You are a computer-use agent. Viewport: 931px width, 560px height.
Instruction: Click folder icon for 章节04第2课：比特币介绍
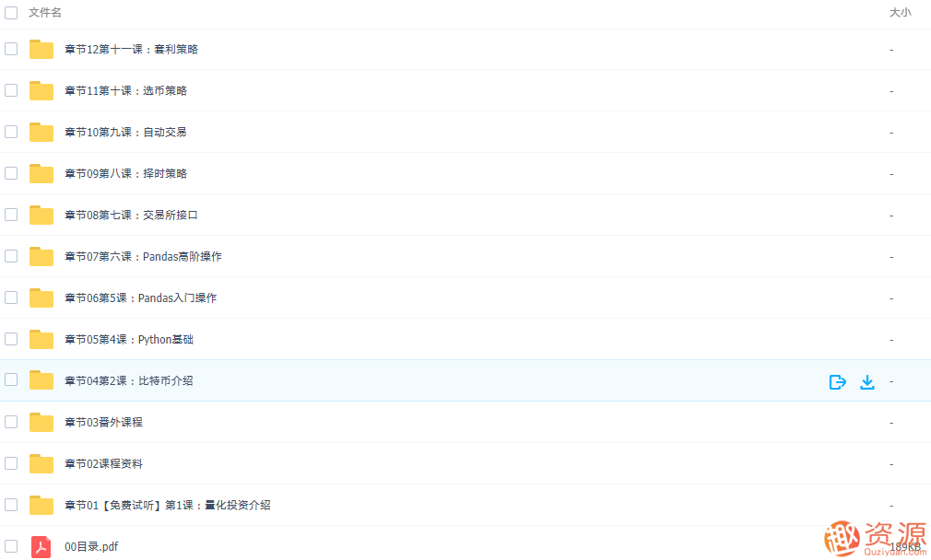coord(41,380)
